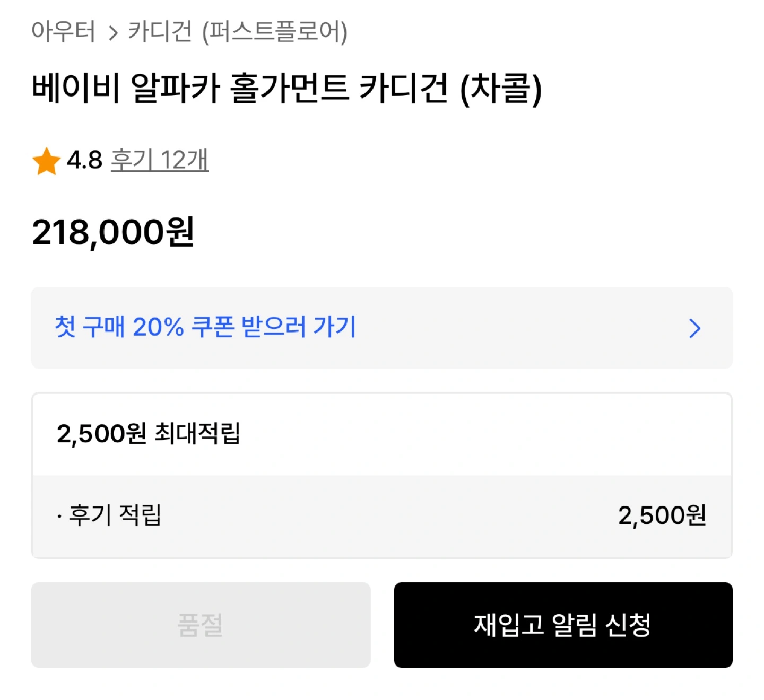Open the 후기 12개 reviews link
This screenshot has height=700, width=764.
tap(159, 160)
